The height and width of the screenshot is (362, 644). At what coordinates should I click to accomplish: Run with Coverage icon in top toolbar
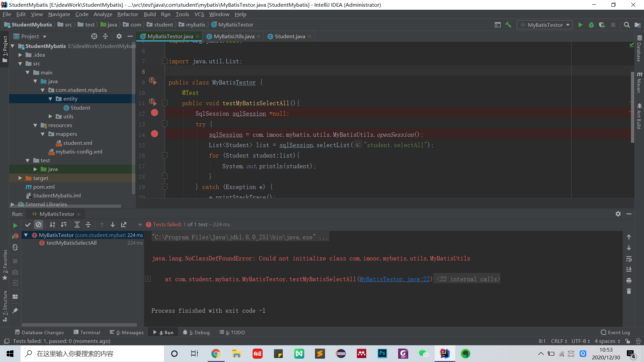(x=602, y=25)
